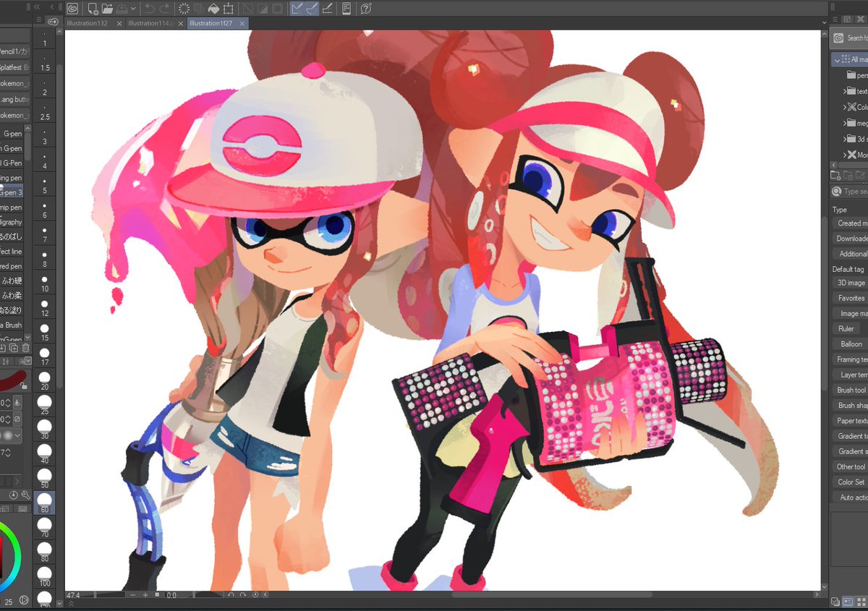
Task: Click the Save icon in toolbar
Action: (x=122, y=9)
